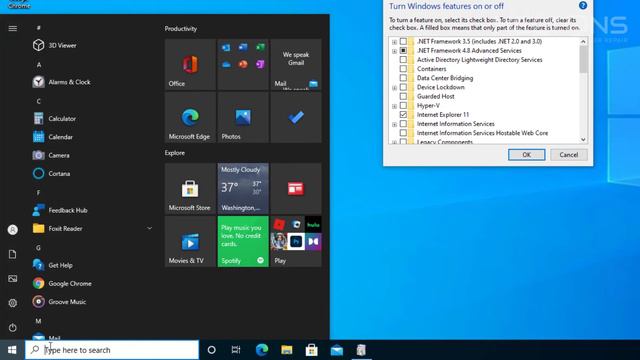Click the Power icon in Start sidebar
640x360 pixels.
[x=13, y=327]
